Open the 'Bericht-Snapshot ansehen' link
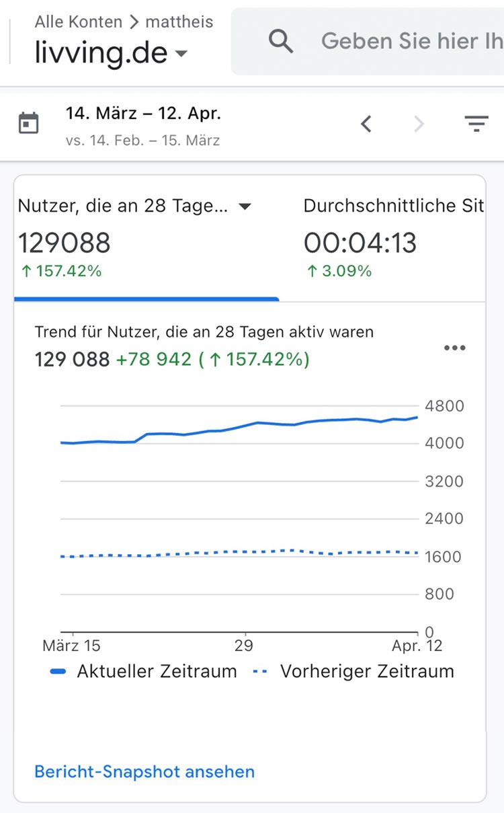The width and height of the screenshot is (504, 813). pyautogui.click(x=144, y=771)
